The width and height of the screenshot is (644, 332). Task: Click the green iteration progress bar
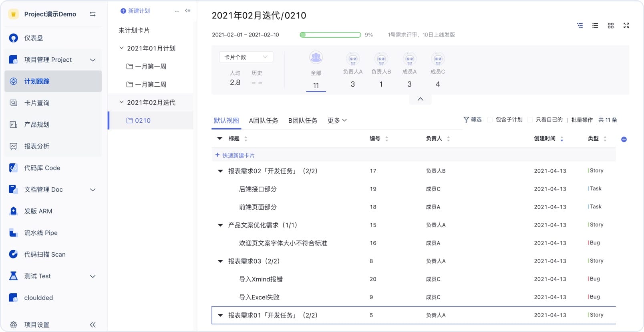[x=330, y=35]
